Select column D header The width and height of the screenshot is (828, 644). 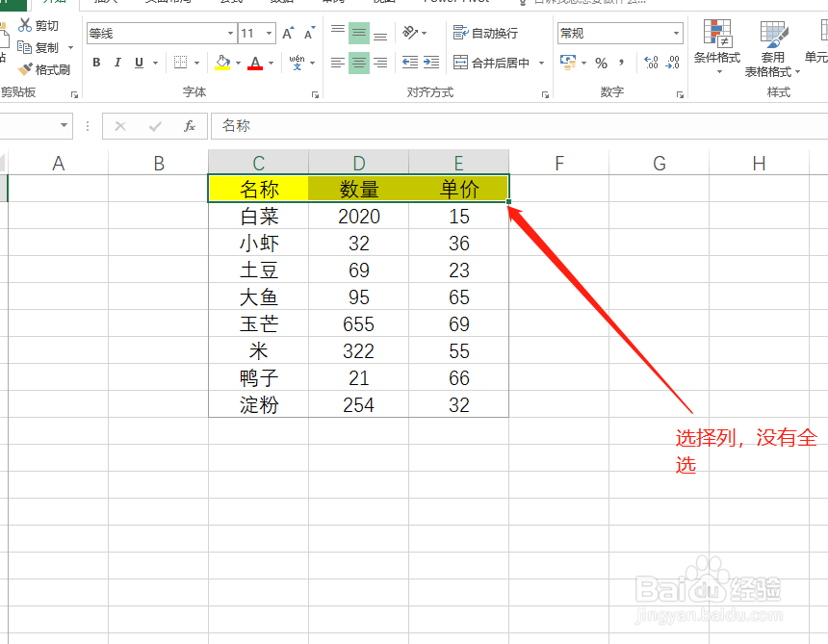pyautogui.click(x=358, y=163)
